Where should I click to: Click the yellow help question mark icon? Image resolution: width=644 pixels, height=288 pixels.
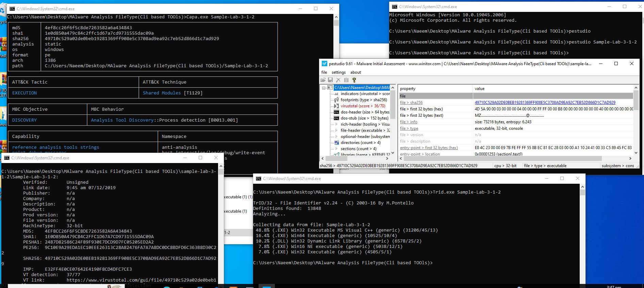tap(354, 80)
